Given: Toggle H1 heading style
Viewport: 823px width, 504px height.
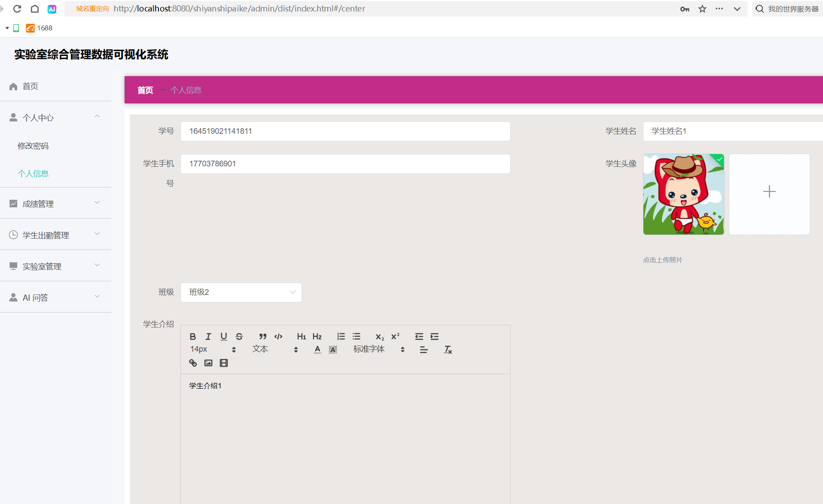Looking at the screenshot, I should [x=301, y=337].
